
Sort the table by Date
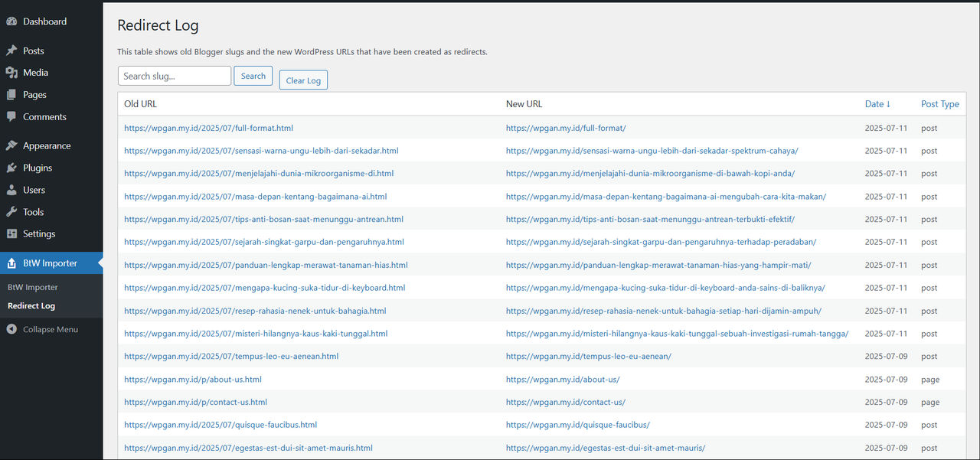point(877,103)
